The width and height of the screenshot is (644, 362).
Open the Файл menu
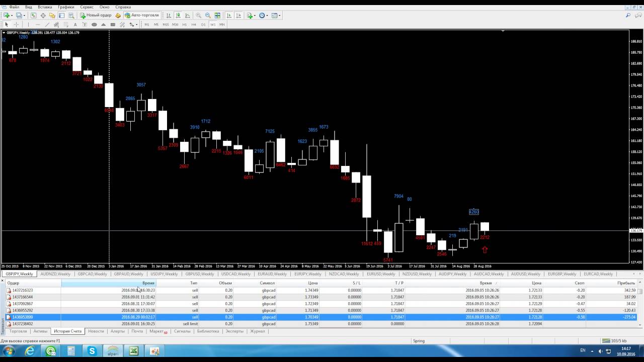14,7
